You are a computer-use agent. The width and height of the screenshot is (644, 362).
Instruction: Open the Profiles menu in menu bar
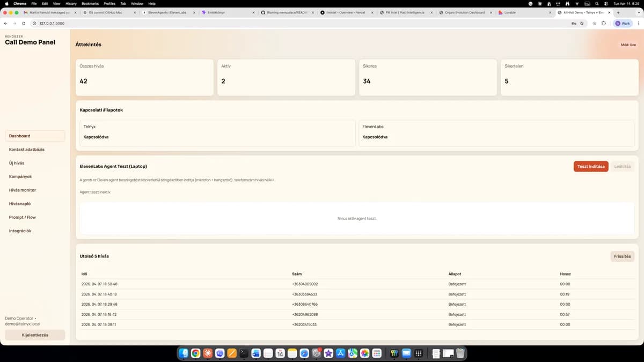click(x=109, y=3)
